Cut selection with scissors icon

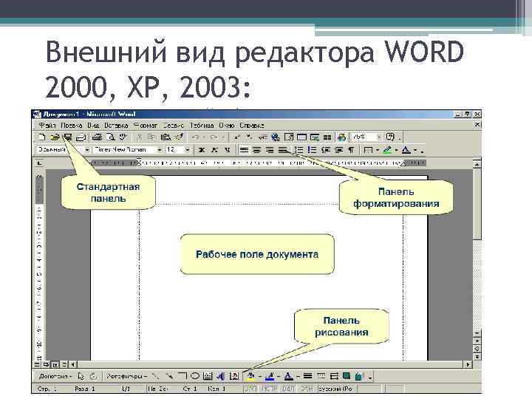click(139, 137)
